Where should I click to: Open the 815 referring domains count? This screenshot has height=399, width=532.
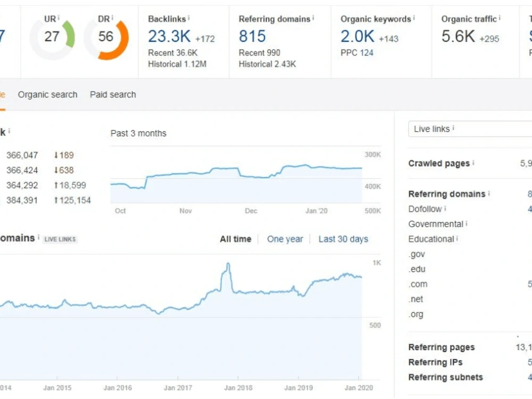(x=252, y=36)
